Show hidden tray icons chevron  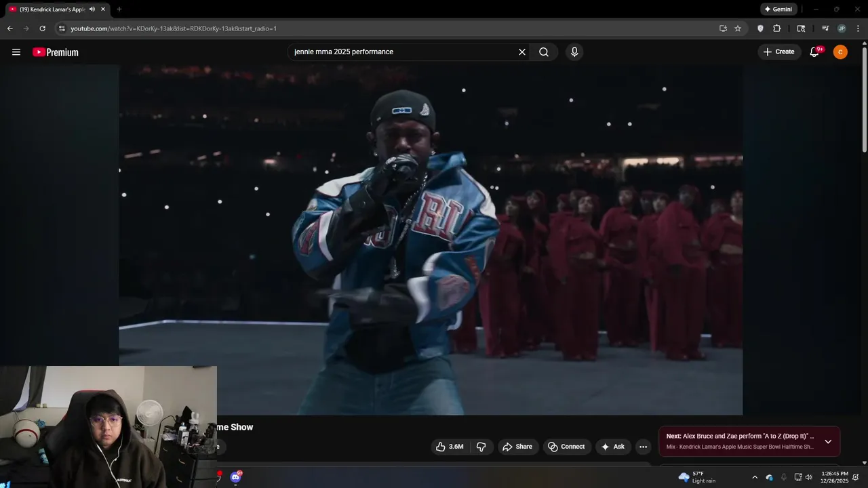click(755, 477)
